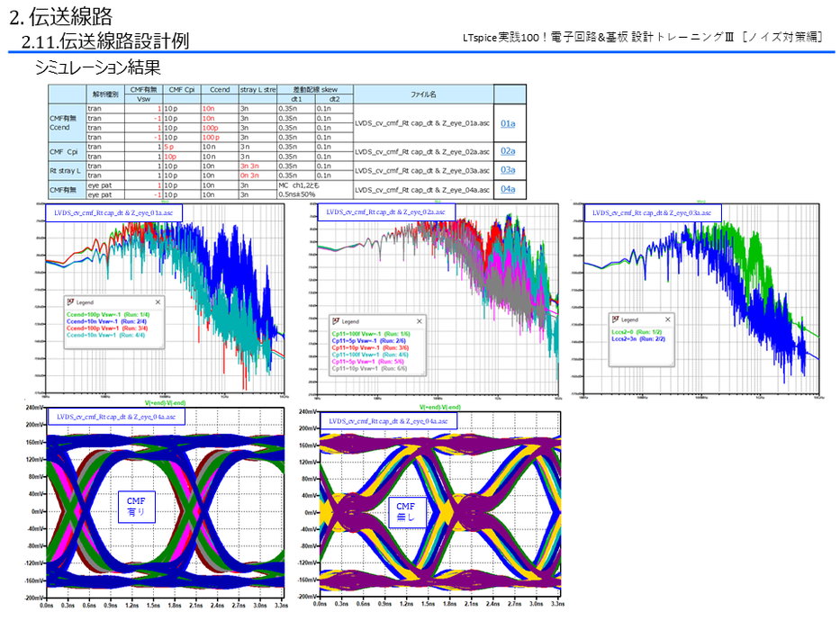The height and width of the screenshot is (630, 840).
Task: Select legend entry Cp11=10p Vsw=-1 (Run: 3/6)
Action: tap(370, 347)
